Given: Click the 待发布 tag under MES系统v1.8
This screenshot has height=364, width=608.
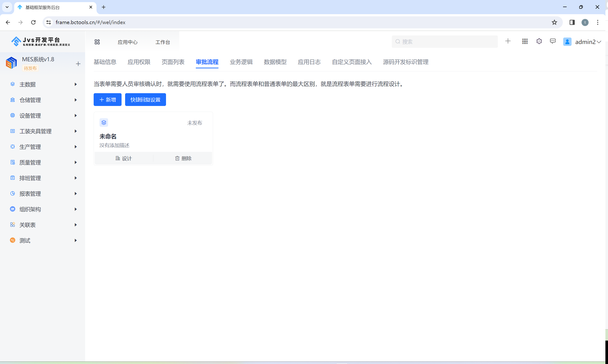Looking at the screenshot, I should (30, 68).
